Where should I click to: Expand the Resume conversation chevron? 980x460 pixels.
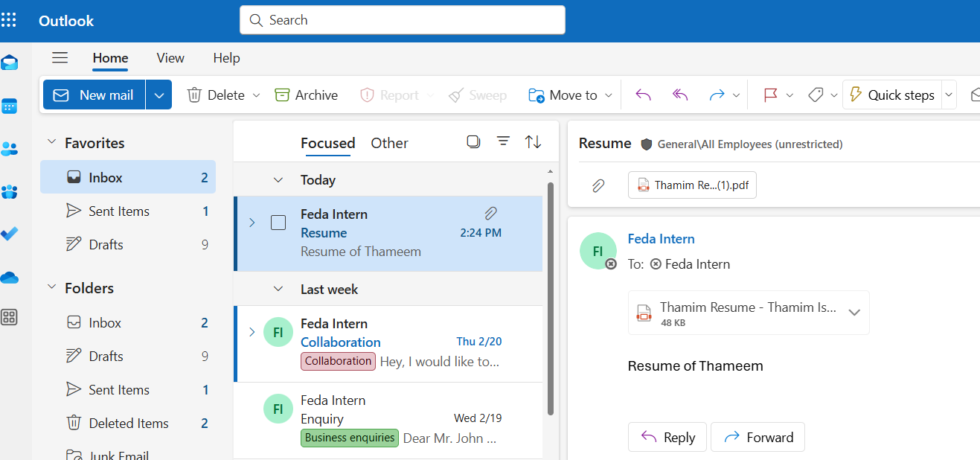pos(252,223)
